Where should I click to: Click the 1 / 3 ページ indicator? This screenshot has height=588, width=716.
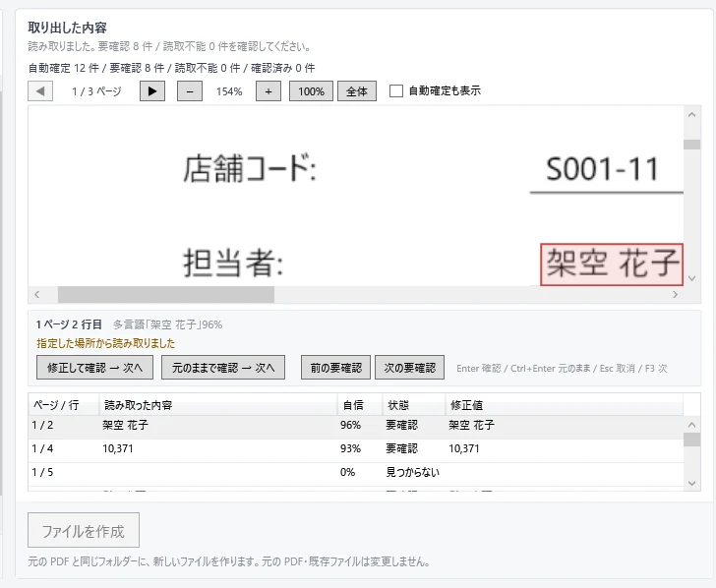pos(96,91)
